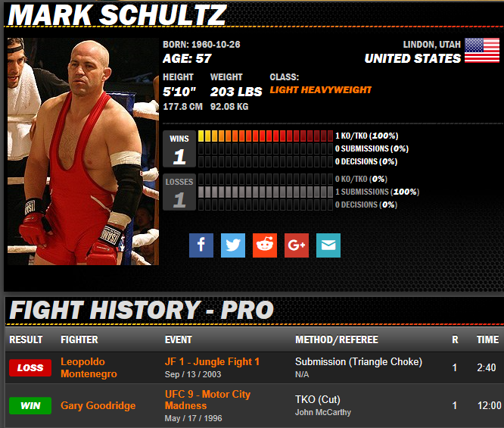Viewport: 504px width, 428px height.
Task: Open Gary Goodridge fighter page
Action: [98, 405]
